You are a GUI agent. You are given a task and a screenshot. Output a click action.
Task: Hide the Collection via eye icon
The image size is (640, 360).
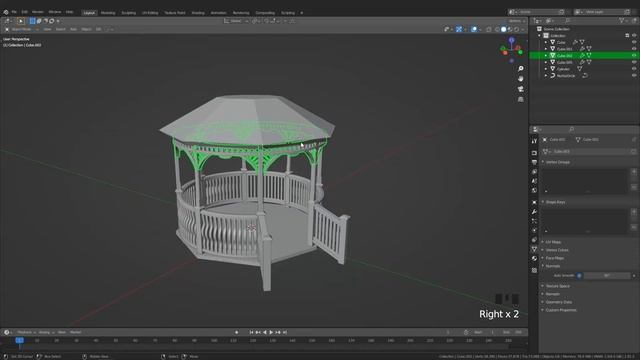[634, 36]
